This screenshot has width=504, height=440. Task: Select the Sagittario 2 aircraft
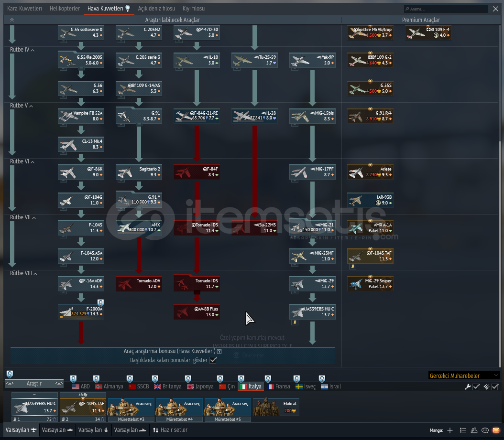[139, 172]
